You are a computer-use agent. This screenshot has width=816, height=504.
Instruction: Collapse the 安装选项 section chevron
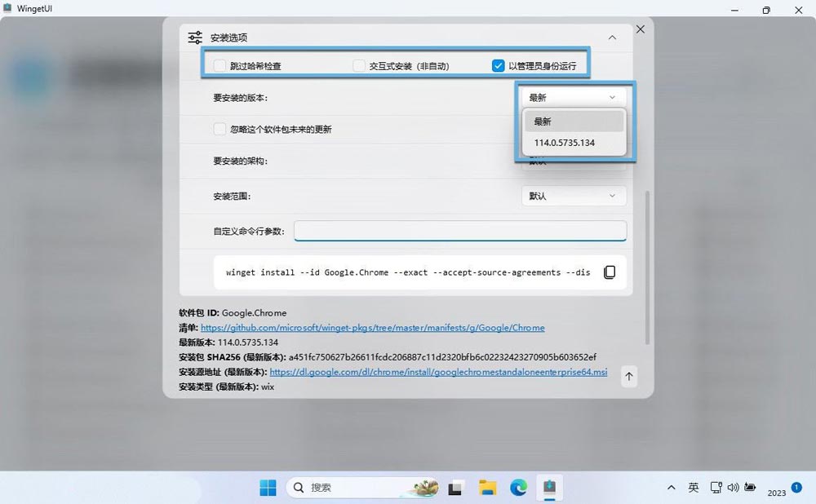point(612,38)
